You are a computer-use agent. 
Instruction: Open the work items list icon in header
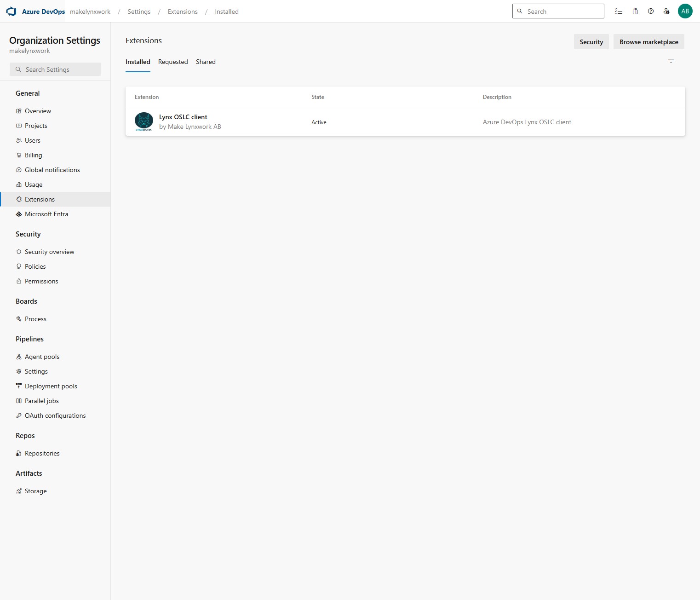tap(619, 12)
